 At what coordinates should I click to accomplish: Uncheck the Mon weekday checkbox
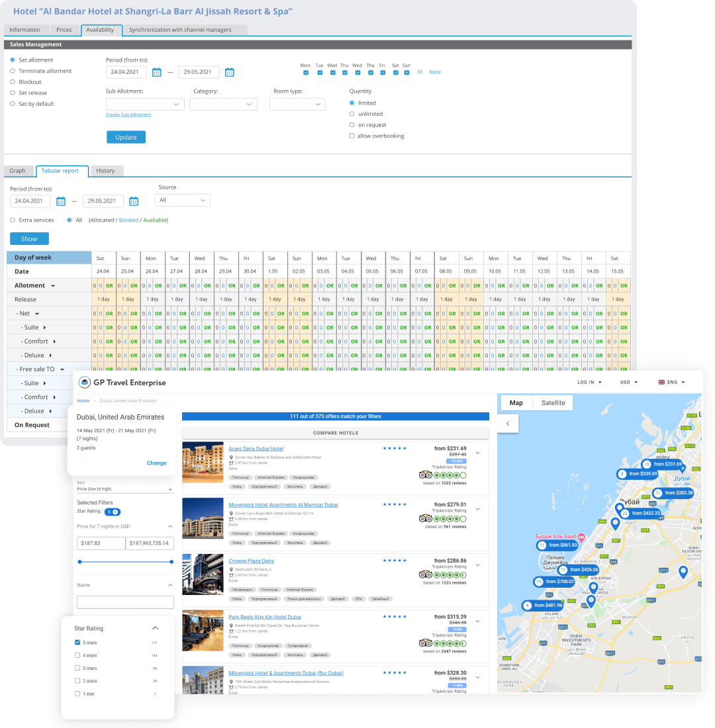(306, 72)
